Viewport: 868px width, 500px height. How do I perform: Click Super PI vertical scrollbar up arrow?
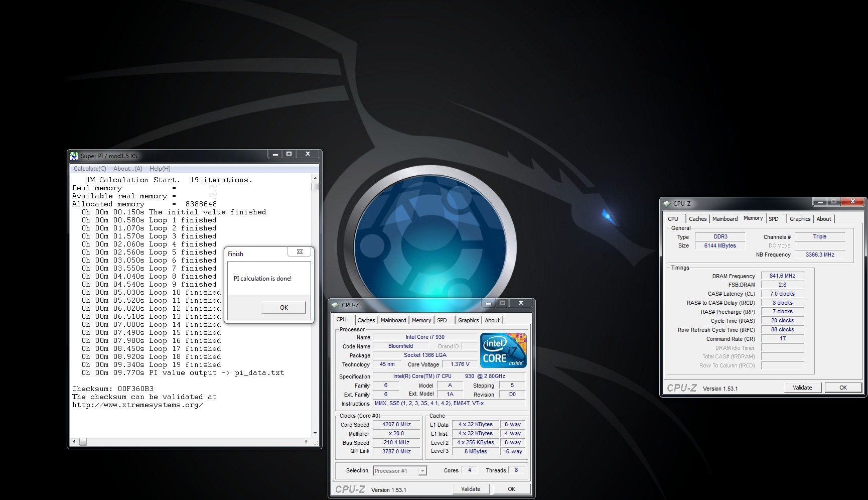pyautogui.click(x=315, y=178)
